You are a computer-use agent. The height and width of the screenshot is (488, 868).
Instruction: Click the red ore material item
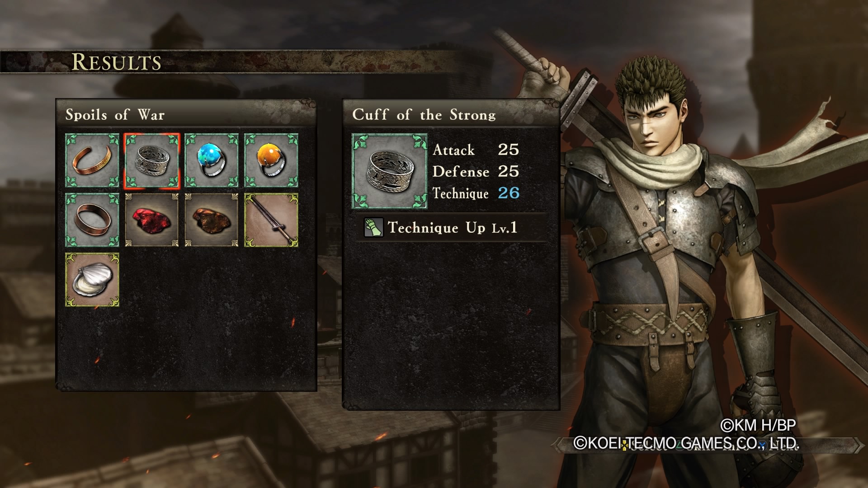point(152,220)
